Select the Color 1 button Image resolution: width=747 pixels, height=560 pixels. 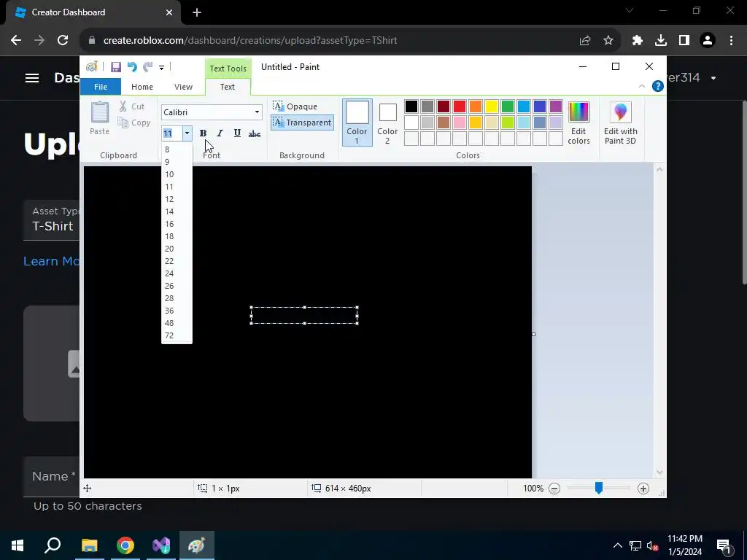[x=357, y=122]
